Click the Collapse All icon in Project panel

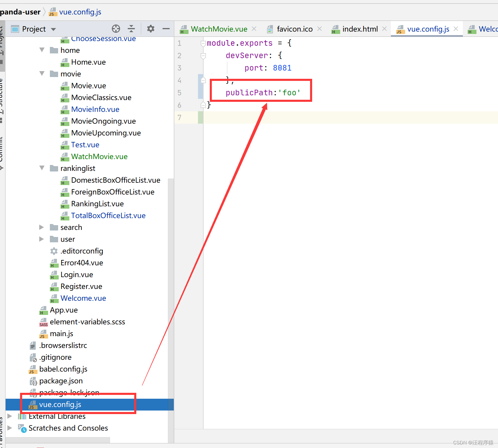(x=131, y=29)
